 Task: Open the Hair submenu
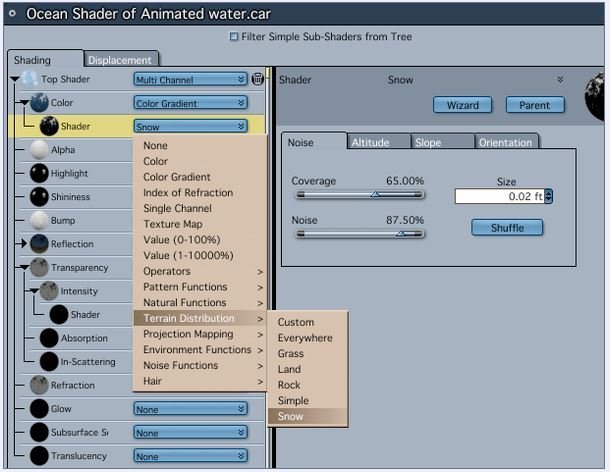coord(200,381)
